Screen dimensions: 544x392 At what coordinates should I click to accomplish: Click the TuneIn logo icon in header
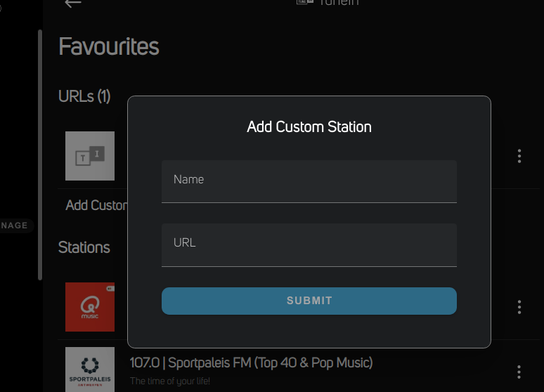[305, 2]
